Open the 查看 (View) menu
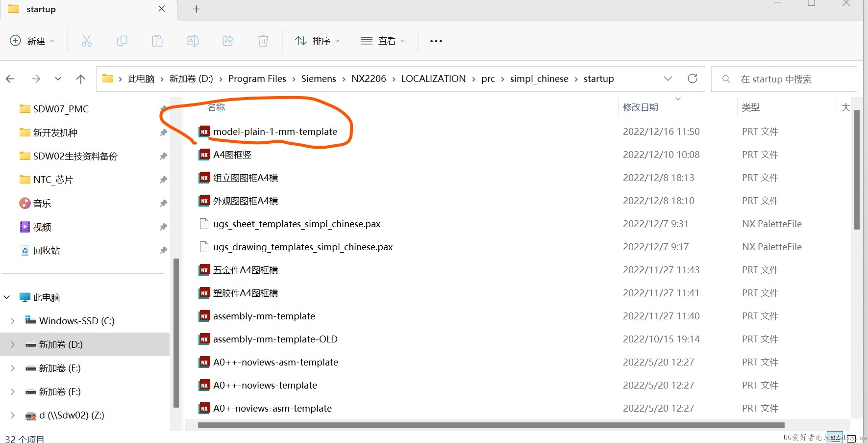The image size is (868, 443). pos(383,41)
